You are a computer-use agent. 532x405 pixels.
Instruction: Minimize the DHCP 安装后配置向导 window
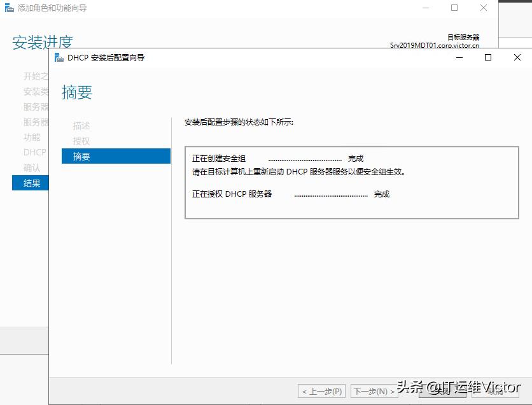[459, 57]
